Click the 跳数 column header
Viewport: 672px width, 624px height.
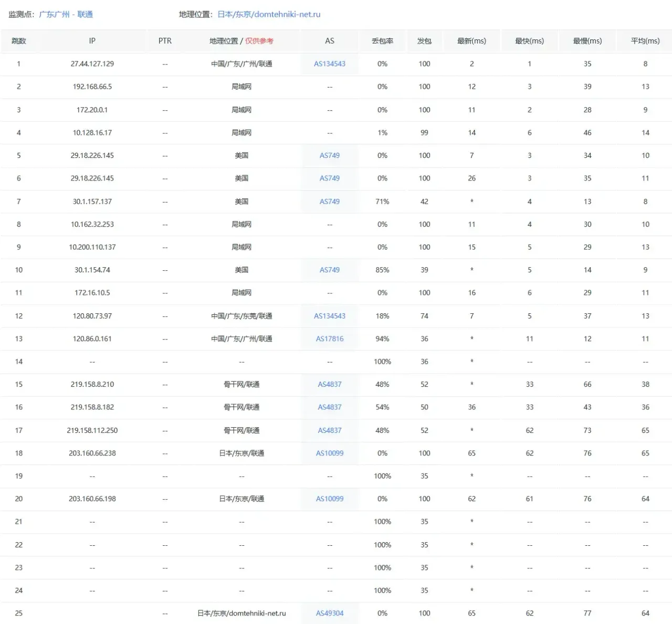point(19,41)
